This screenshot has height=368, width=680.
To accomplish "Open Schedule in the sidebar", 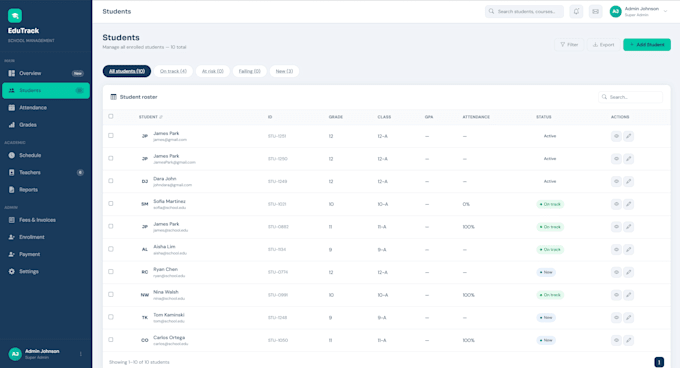I will (x=46, y=155).
